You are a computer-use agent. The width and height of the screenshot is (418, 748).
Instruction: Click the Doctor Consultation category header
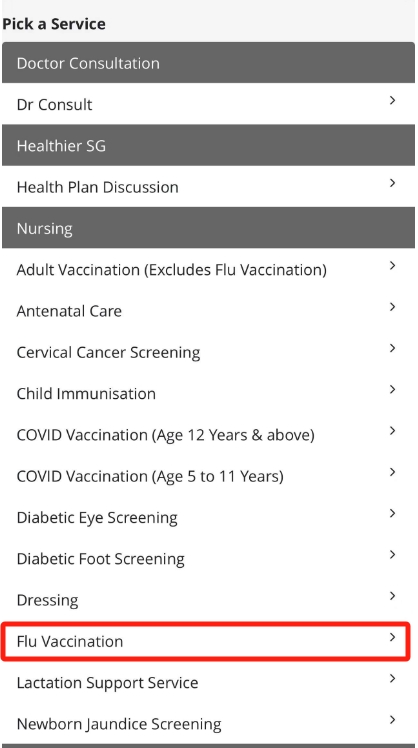click(209, 62)
